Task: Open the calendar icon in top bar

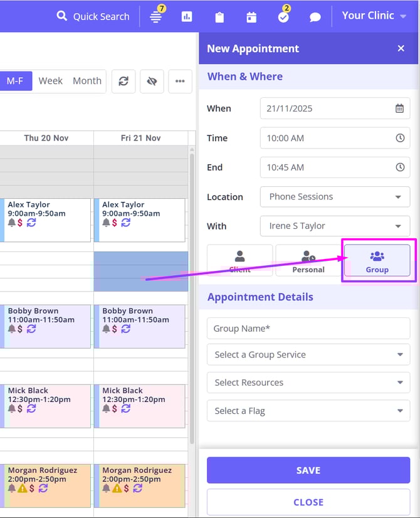Action: 251,17
